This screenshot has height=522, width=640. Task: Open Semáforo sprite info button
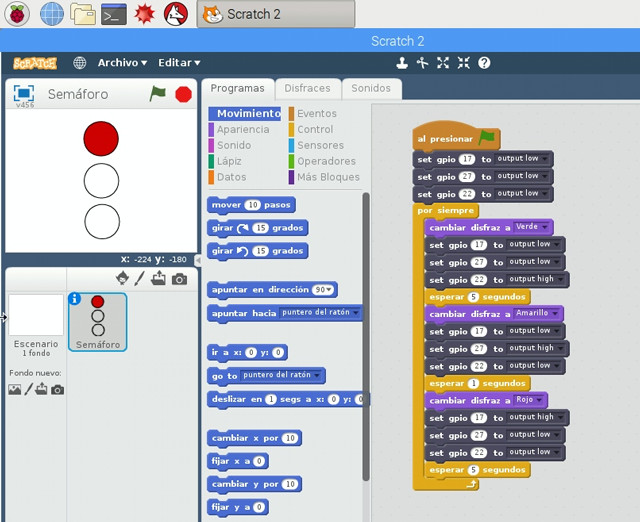74,299
